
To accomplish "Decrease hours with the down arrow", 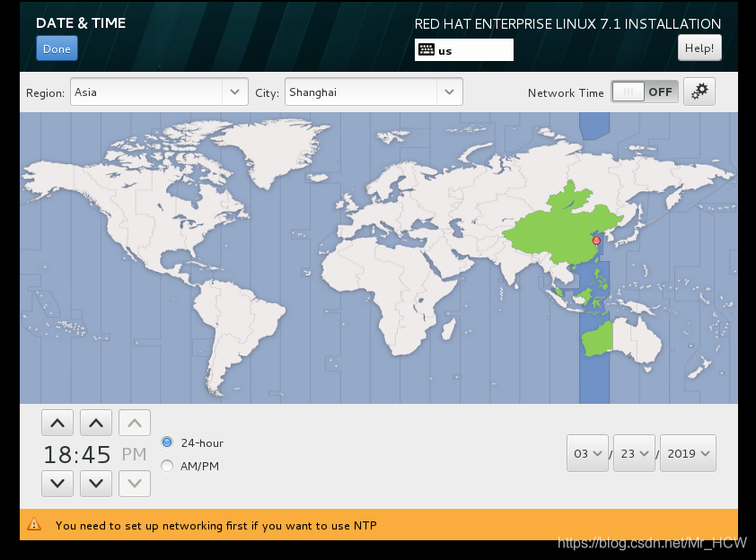I will pyautogui.click(x=57, y=484).
